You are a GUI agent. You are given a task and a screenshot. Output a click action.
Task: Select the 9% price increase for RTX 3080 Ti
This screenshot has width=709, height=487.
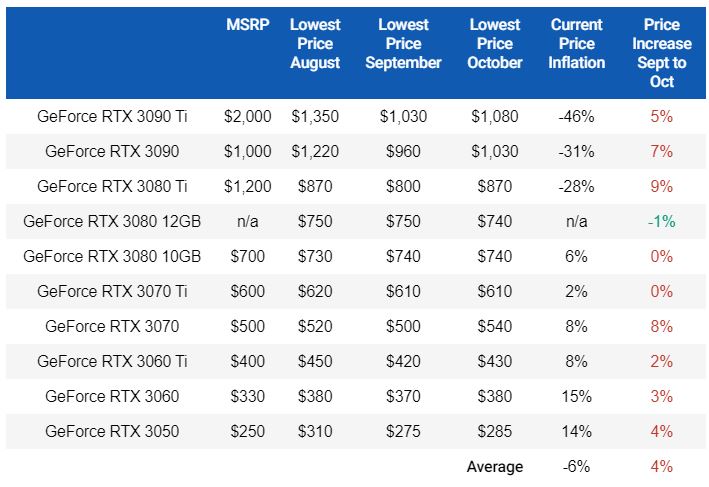click(x=661, y=186)
